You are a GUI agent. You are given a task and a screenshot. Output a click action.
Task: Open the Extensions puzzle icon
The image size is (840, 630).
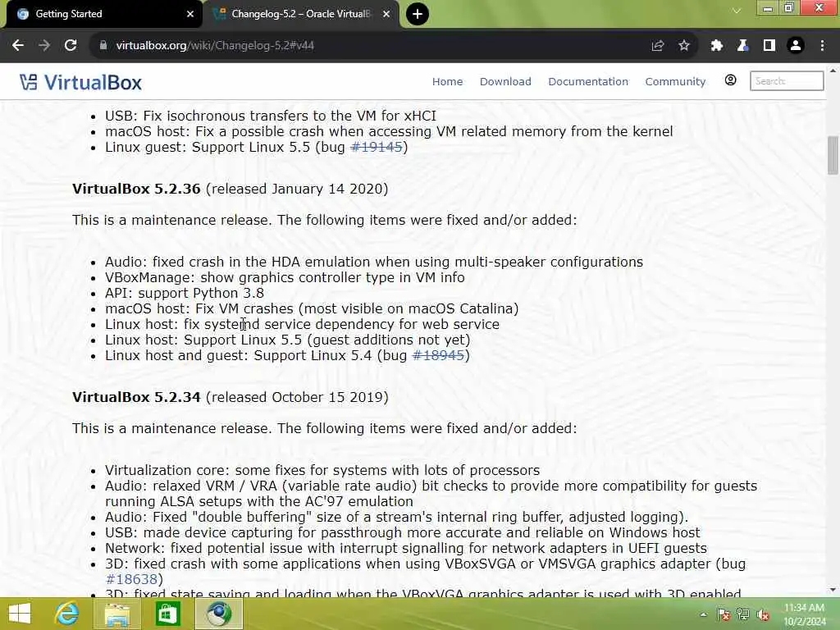pos(717,46)
